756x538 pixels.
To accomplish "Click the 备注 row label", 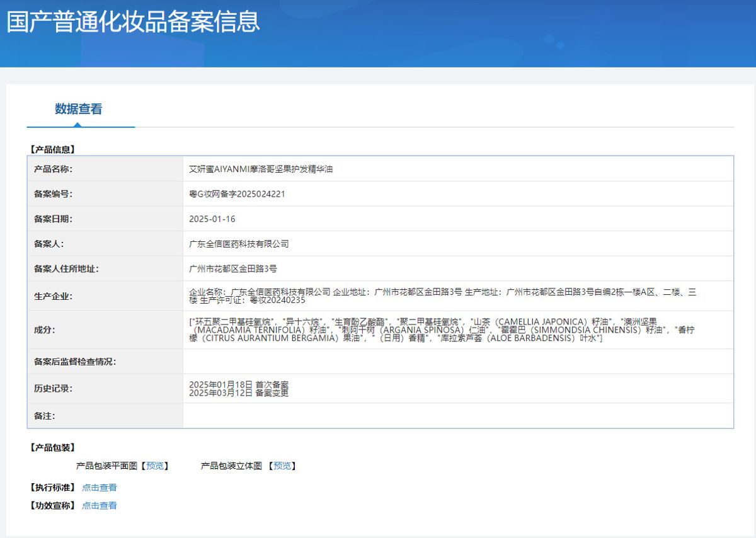I will (x=44, y=416).
